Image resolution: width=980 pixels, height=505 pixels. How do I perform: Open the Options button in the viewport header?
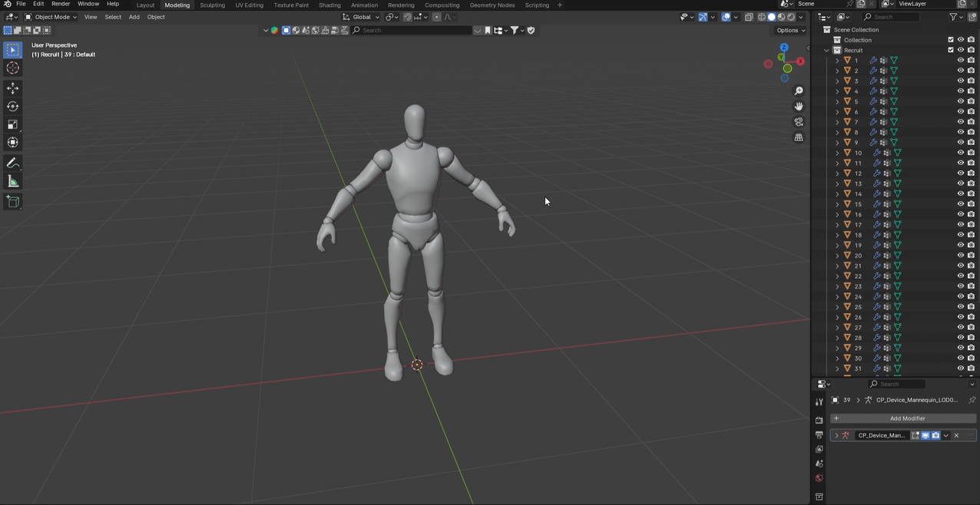pyautogui.click(x=790, y=30)
